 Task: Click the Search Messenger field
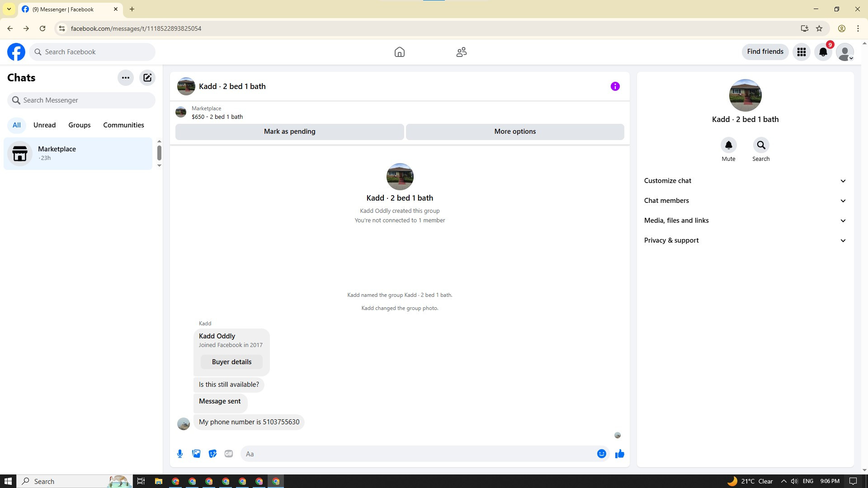tap(81, 100)
